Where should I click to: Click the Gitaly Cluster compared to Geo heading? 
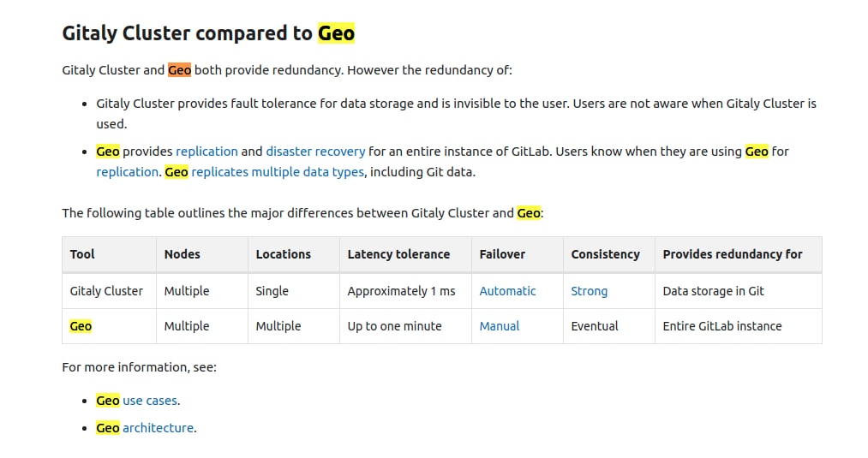pyautogui.click(x=208, y=33)
